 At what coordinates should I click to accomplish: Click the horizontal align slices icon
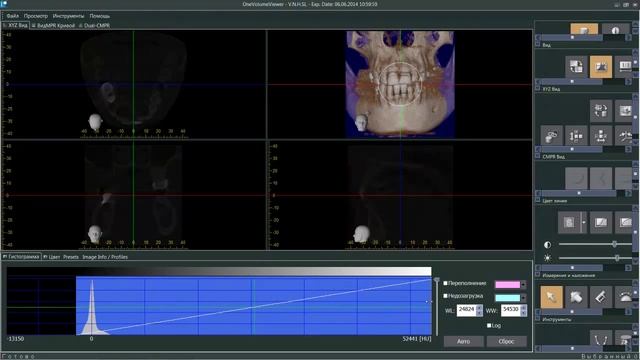(x=601, y=136)
